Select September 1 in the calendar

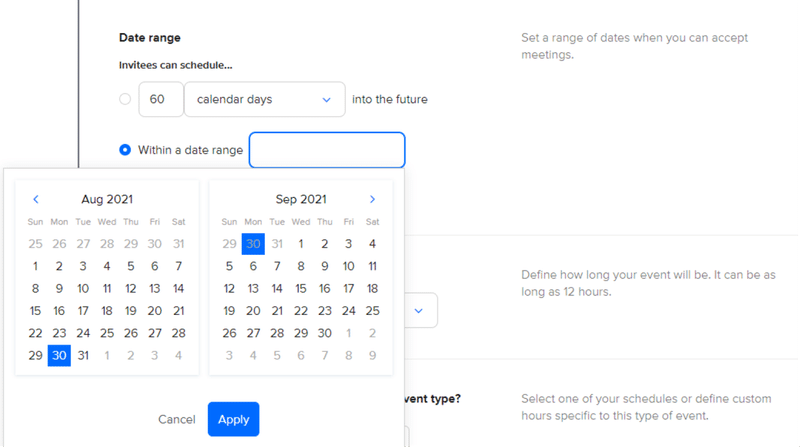(x=301, y=244)
